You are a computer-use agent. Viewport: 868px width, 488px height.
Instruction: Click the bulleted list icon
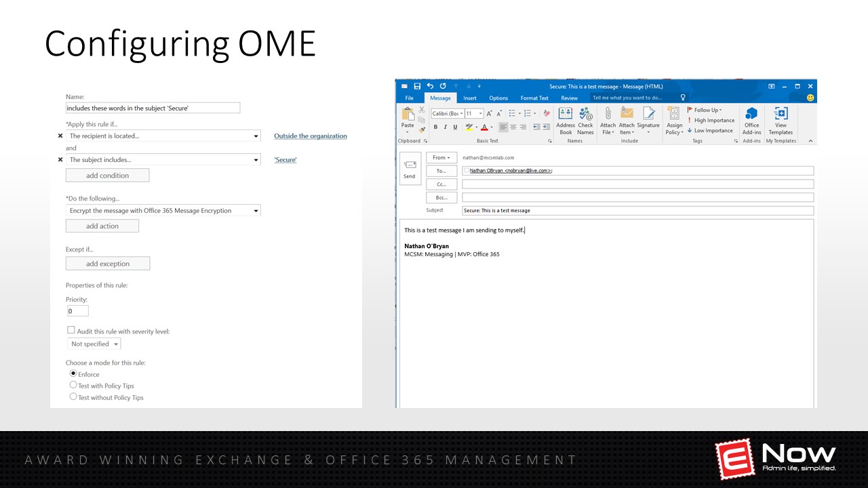[512, 113]
